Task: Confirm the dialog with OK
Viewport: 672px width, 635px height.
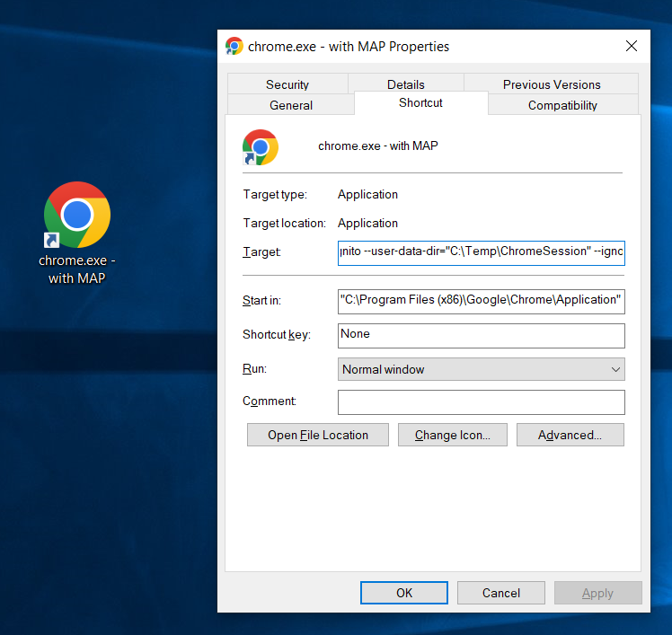Action: pyautogui.click(x=404, y=593)
